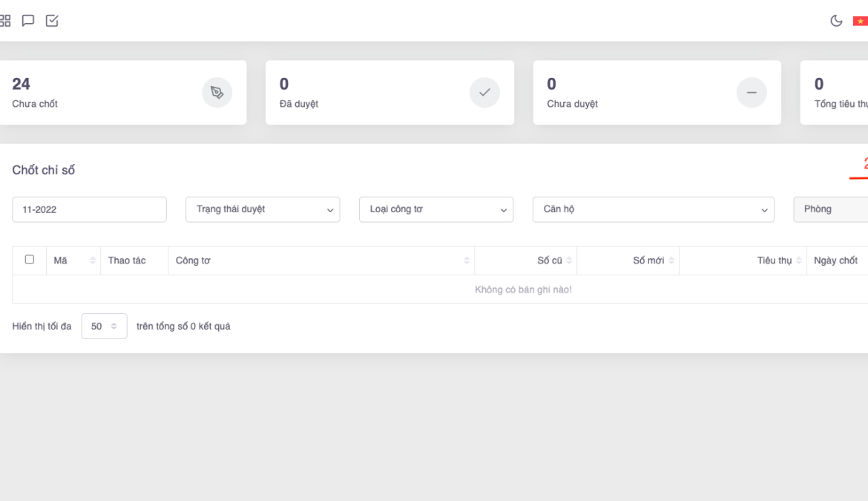Viewport: 868px width, 501px height.
Task: Click the Vietnam flag language icon
Action: [x=860, y=21]
